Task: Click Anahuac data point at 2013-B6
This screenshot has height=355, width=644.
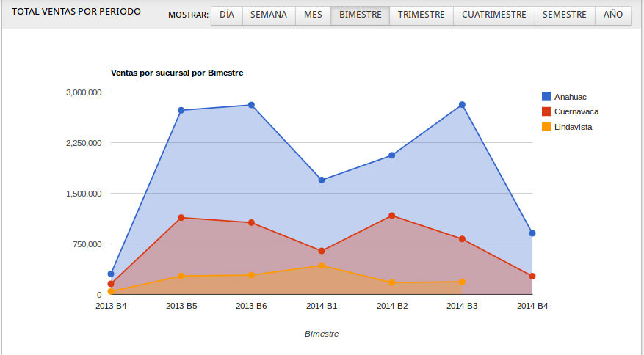Action: (x=251, y=105)
